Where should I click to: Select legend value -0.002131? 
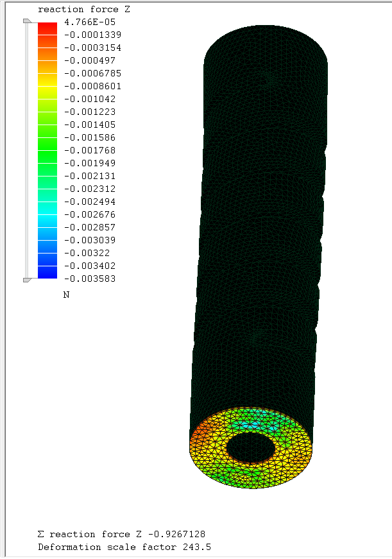pyautogui.click(x=90, y=176)
